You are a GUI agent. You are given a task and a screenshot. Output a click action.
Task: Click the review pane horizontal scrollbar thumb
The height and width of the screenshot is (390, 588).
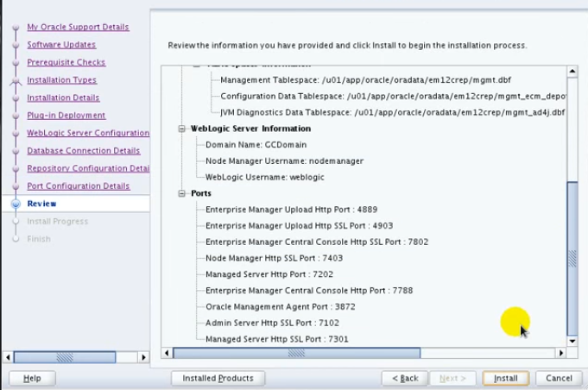click(x=297, y=353)
